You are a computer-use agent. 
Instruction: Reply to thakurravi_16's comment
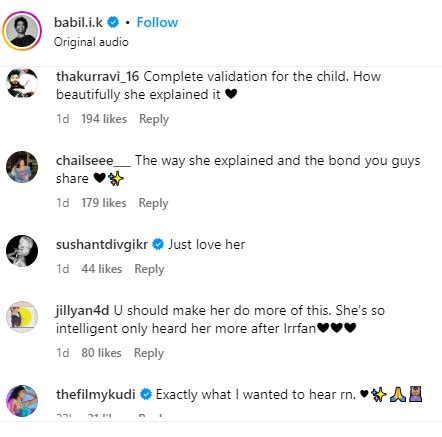click(154, 119)
